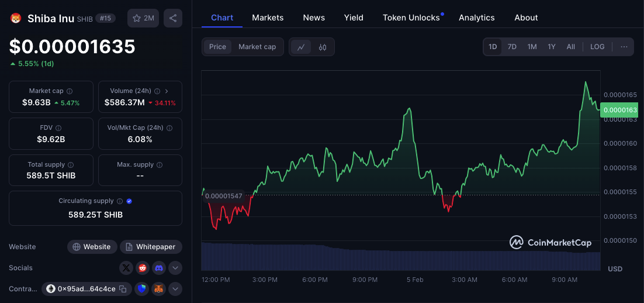The width and height of the screenshot is (644, 303).
Task: Click the $0.00001635 price value
Action: [x=72, y=47]
